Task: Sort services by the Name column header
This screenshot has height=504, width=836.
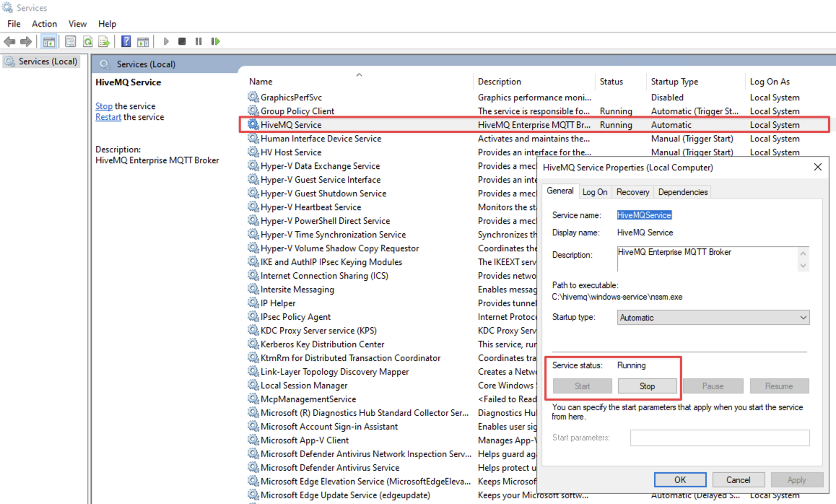Action: 261,82
